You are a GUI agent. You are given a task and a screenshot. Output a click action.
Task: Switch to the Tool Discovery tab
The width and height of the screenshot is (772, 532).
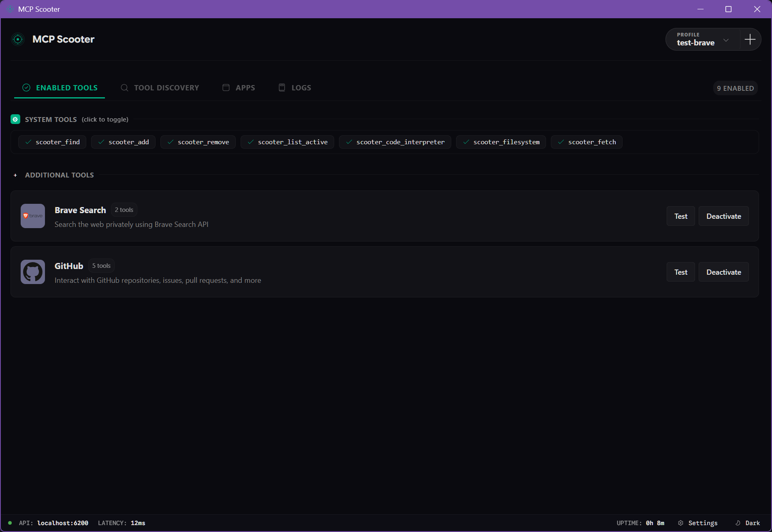click(x=160, y=88)
